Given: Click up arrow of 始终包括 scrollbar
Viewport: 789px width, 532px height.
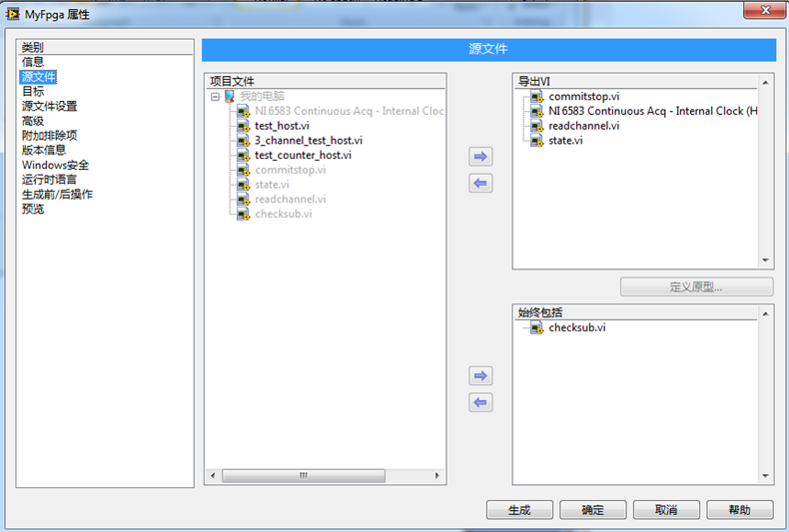Looking at the screenshot, I should (765, 313).
